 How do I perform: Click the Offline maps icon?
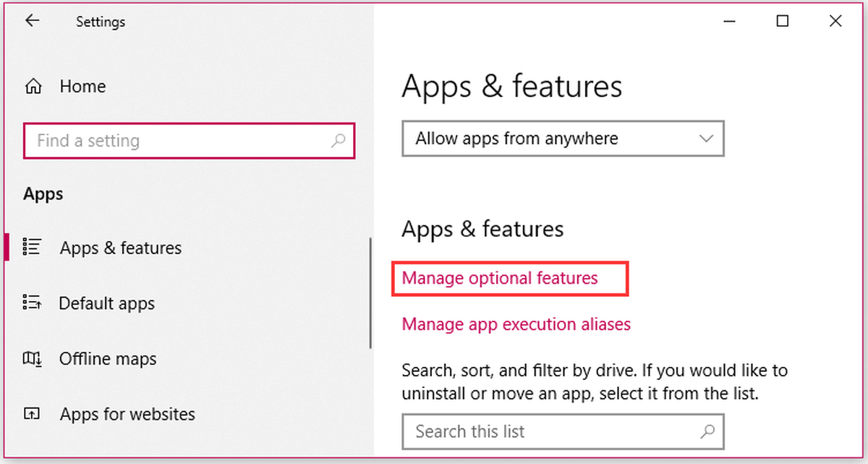[x=32, y=359]
